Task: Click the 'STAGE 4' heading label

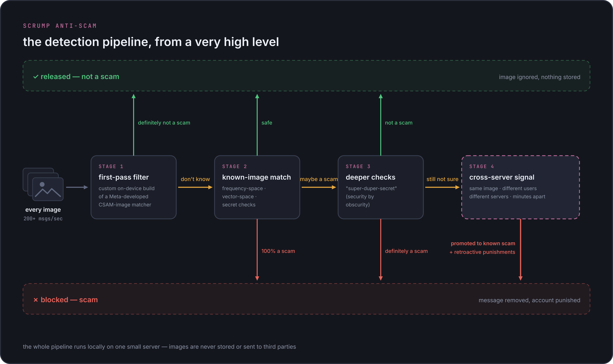Action: click(x=481, y=166)
